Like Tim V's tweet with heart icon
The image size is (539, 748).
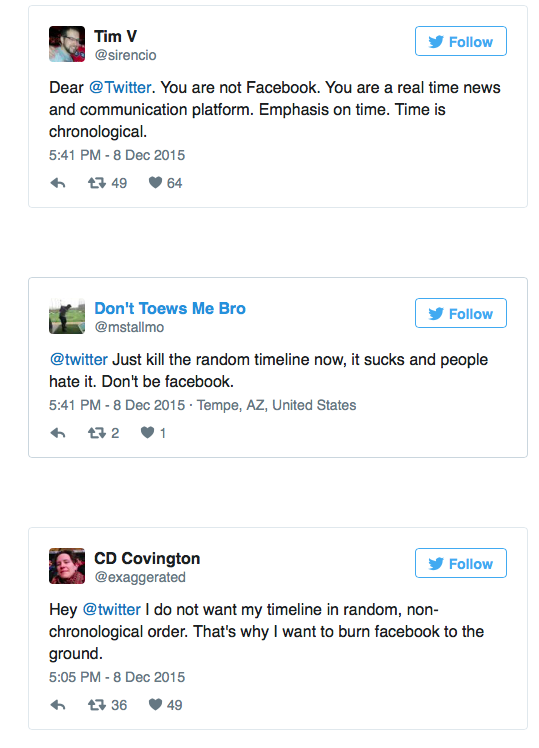click(x=155, y=182)
